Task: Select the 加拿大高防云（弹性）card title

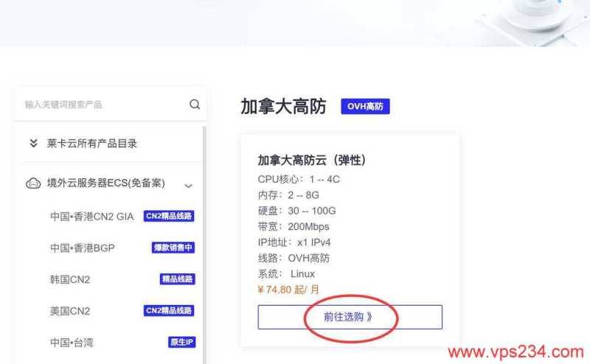Action: click(311, 160)
